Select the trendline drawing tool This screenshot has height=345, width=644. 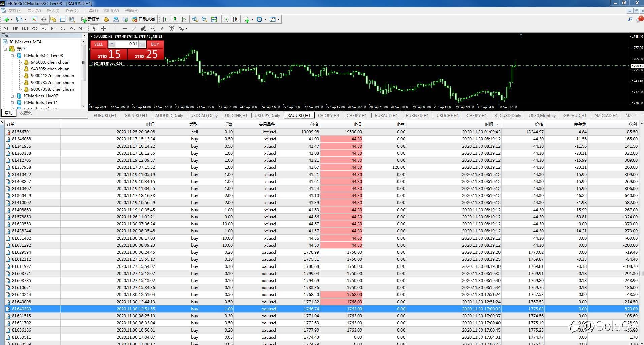point(134,28)
